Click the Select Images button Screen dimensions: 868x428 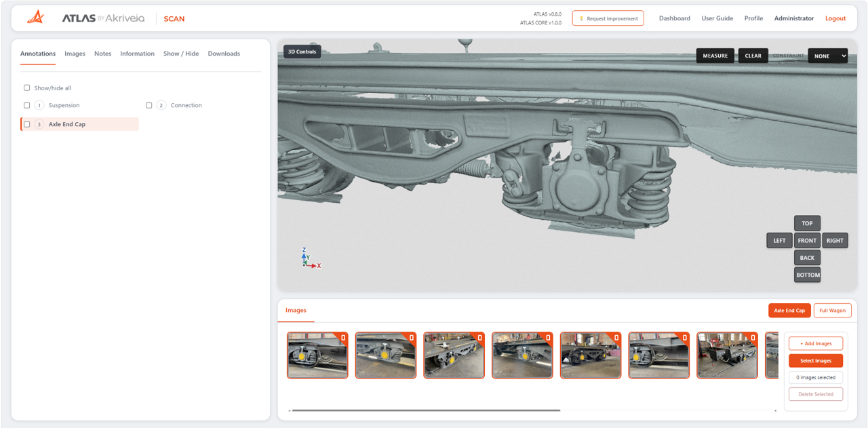pos(816,360)
